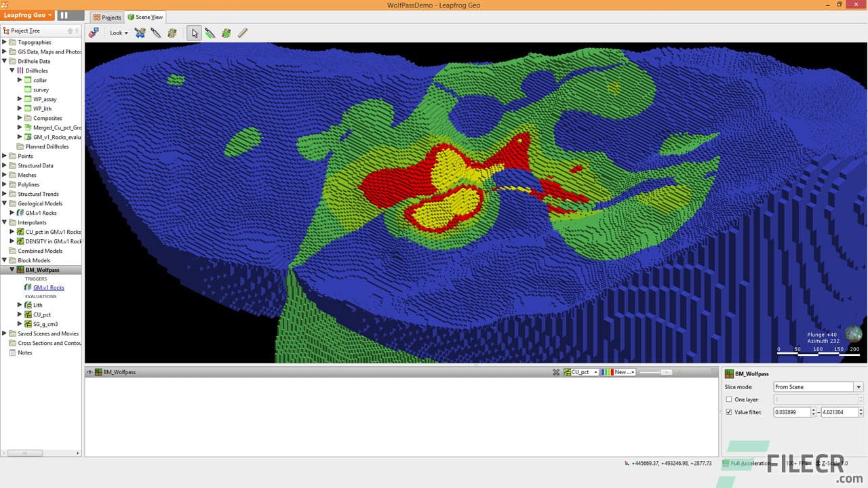Enable the One layer checkbox

pyautogui.click(x=730, y=399)
